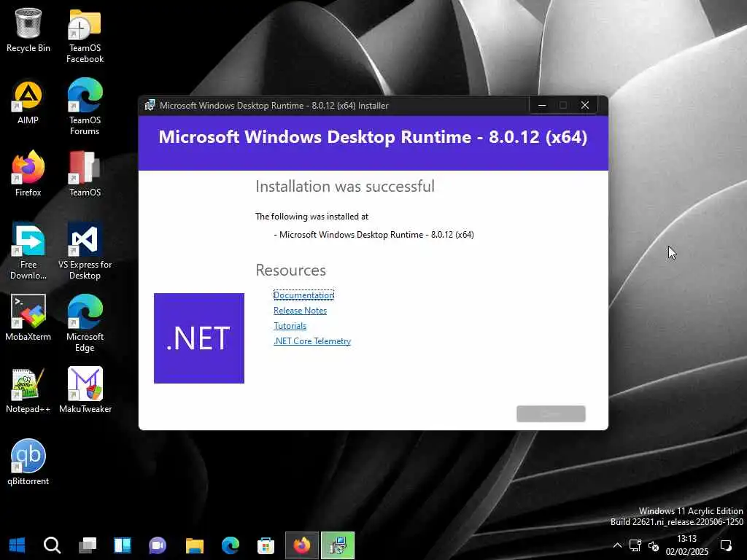Open TeamOS Facebook shortcut
This screenshot has height=560, width=747.
(x=85, y=36)
